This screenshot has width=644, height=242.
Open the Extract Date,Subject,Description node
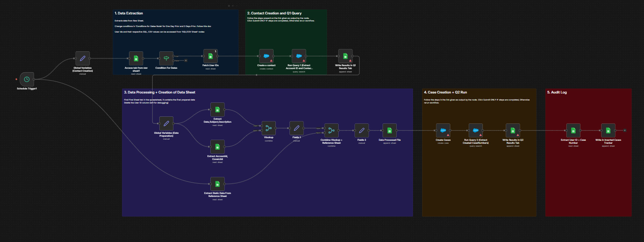(217, 110)
